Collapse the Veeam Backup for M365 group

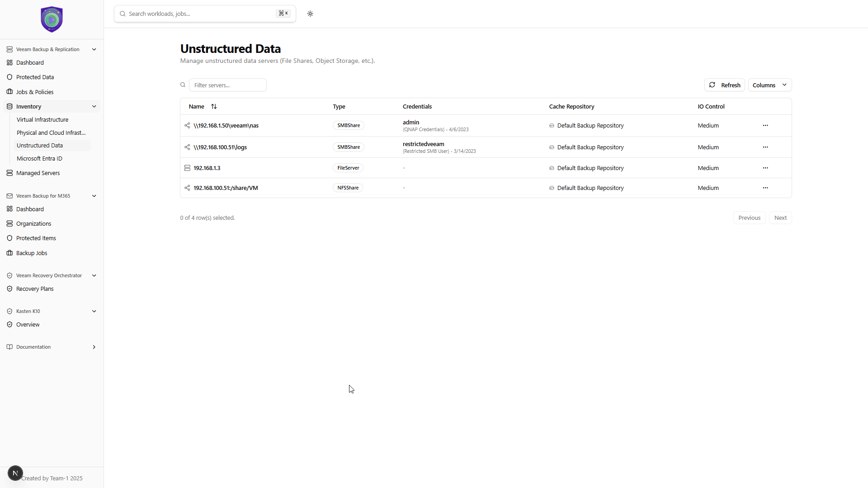coord(94,196)
